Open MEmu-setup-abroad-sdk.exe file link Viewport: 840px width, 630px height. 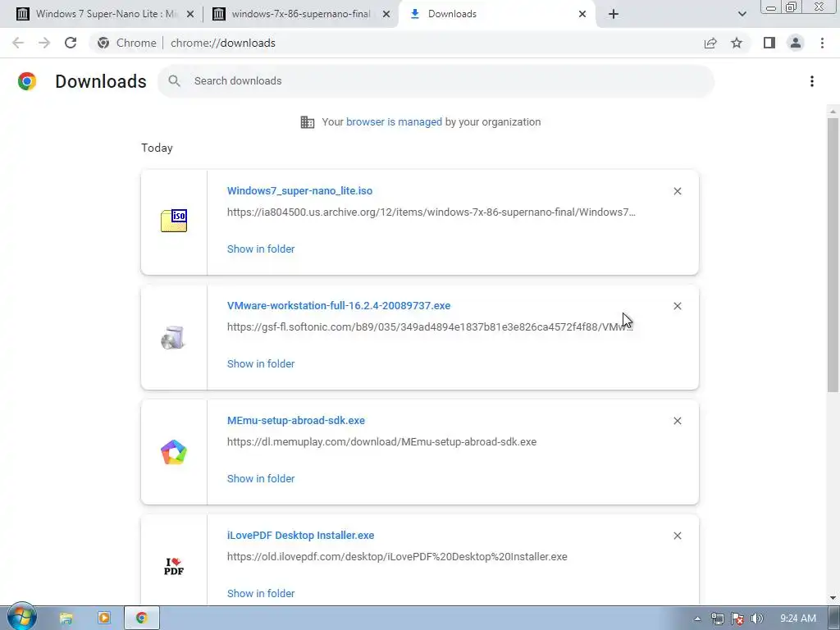[x=295, y=421]
